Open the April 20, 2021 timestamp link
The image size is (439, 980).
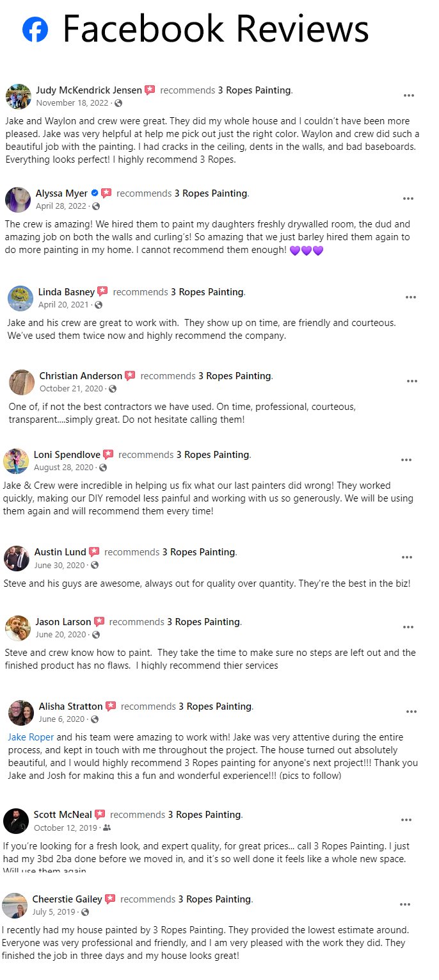click(65, 305)
